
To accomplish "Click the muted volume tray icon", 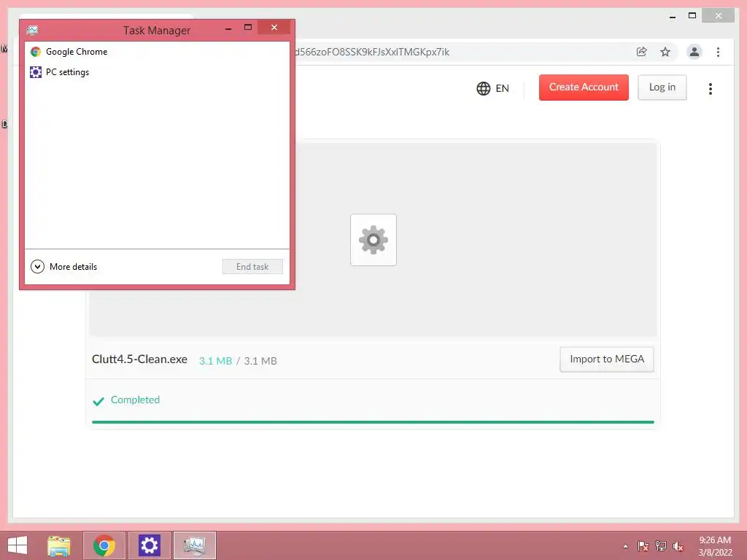I will pos(678,546).
